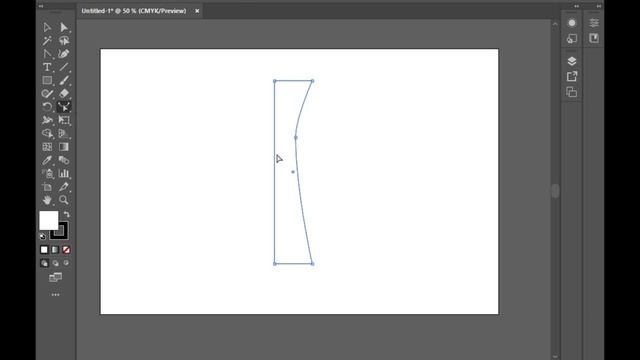This screenshot has height=360, width=640.
Task: Click the top-right anchor point of shape
Action: click(x=313, y=81)
